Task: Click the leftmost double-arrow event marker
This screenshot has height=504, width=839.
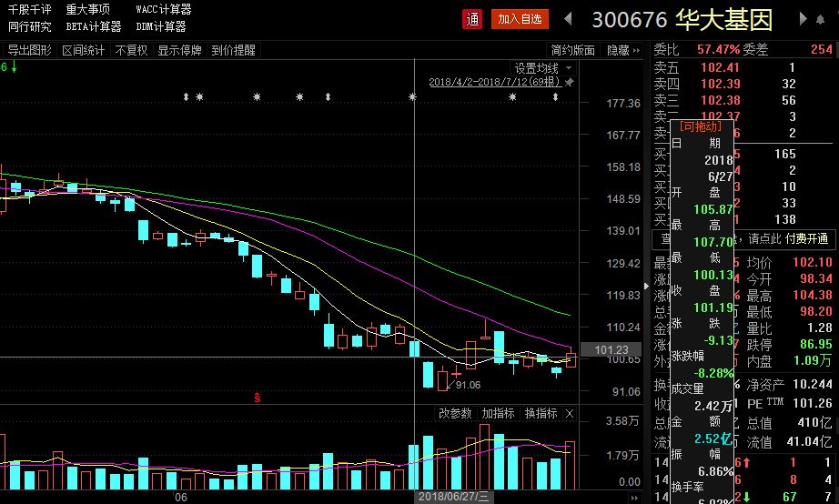Action: [x=186, y=96]
